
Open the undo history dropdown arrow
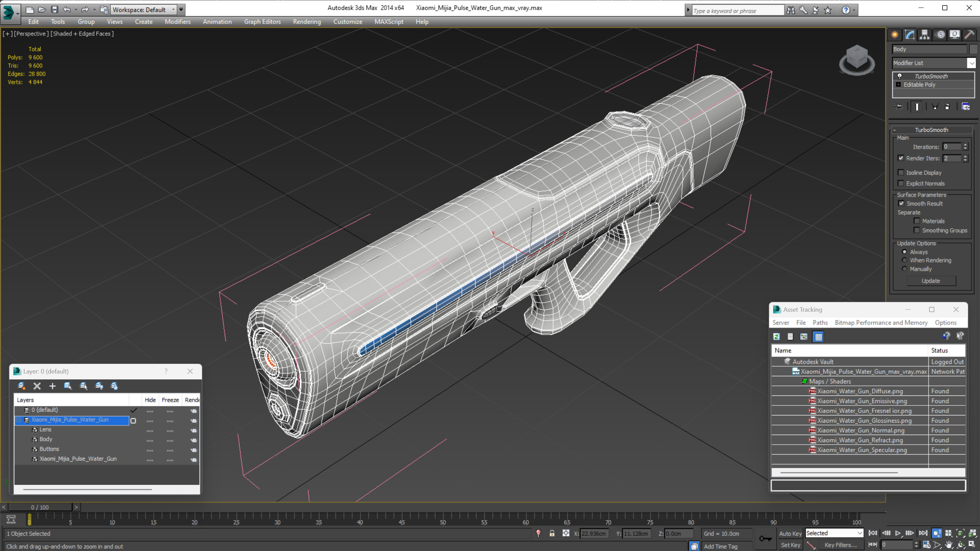click(x=76, y=10)
